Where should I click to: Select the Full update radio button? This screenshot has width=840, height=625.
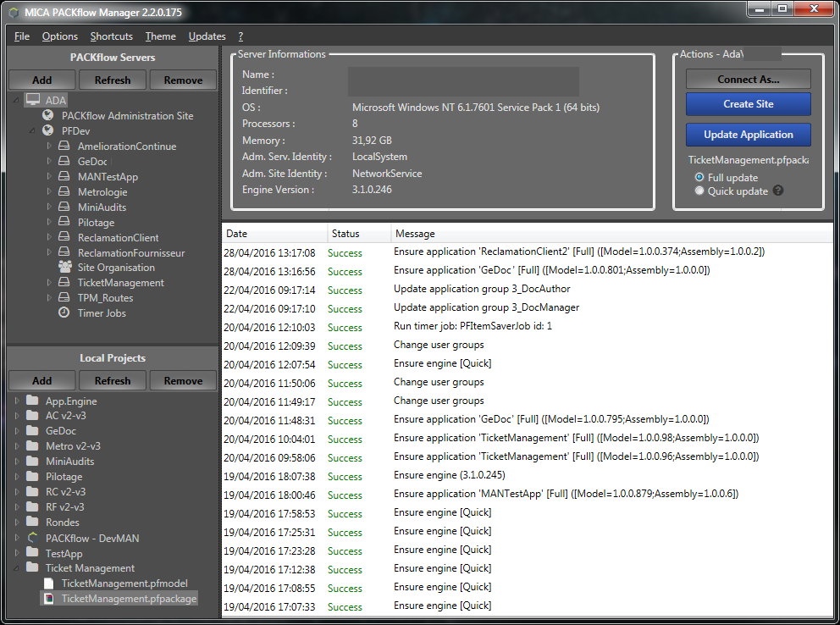click(699, 177)
